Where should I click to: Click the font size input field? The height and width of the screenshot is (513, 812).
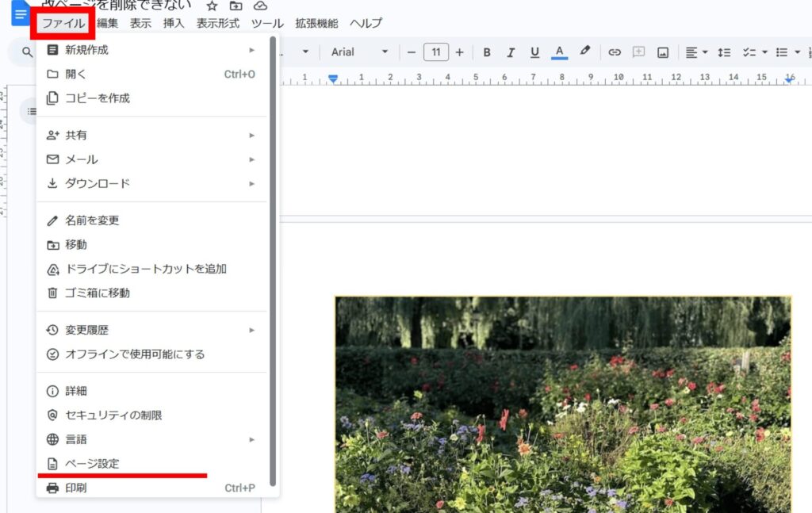(x=435, y=52)
